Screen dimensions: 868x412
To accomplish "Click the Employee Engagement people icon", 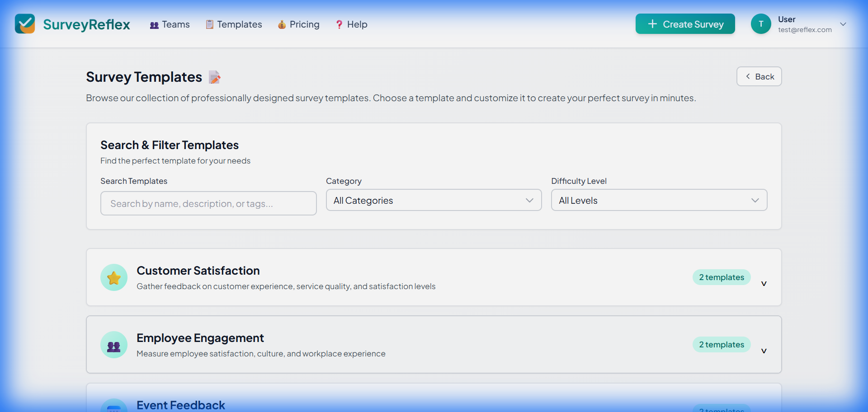I will 113,344.
